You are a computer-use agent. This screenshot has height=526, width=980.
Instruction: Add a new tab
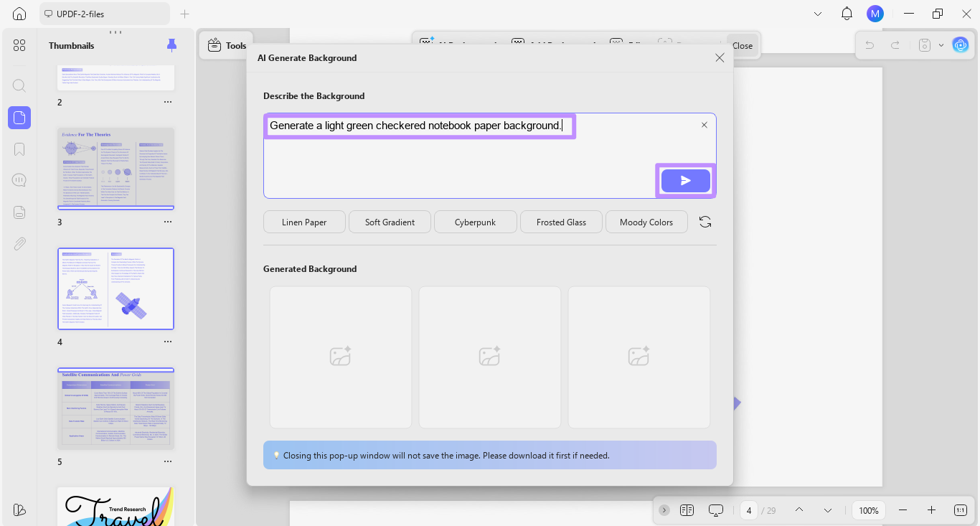pos(185,14)
